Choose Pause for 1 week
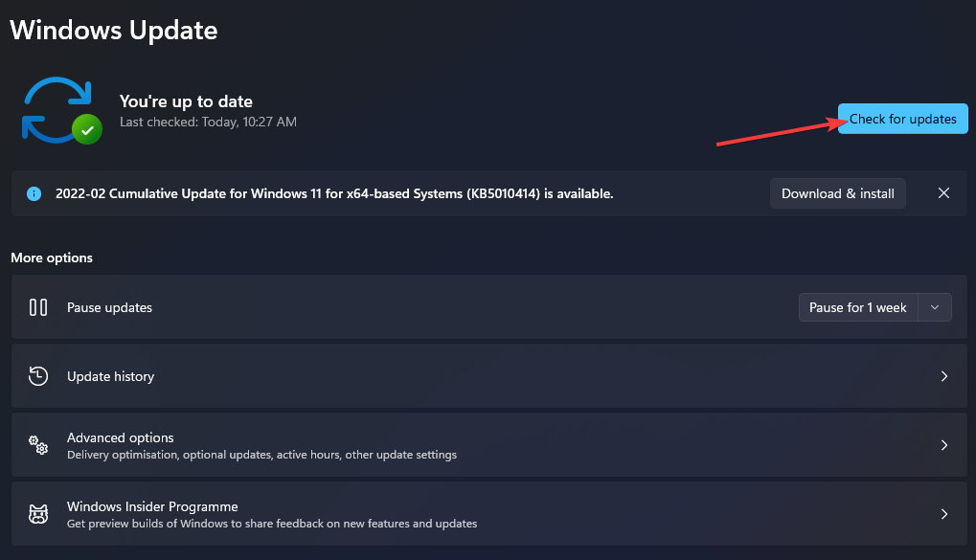 pyautogui.click(x=857, y=307)
